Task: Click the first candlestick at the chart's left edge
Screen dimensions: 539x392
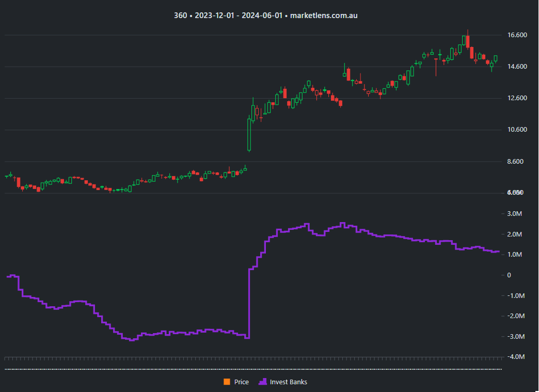Action: pos(6,176)
